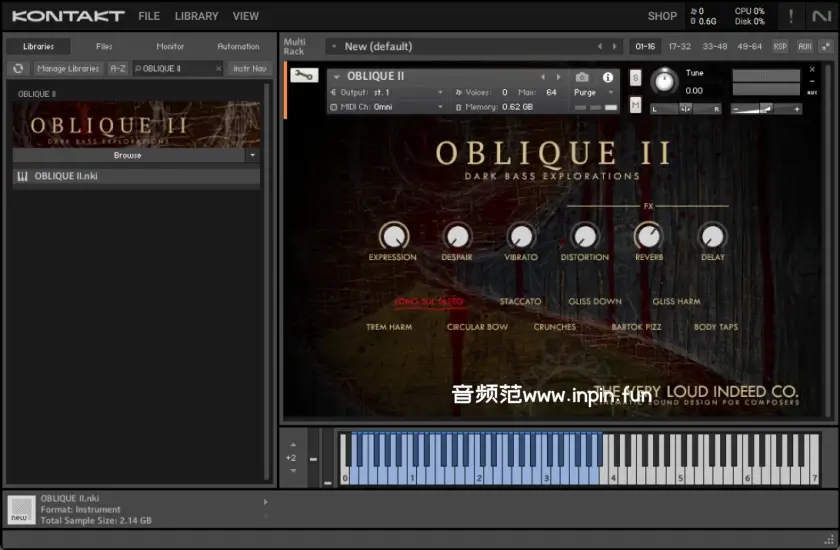This screenshot has height=550, width=840.
Task: Open the FILE menu
Action: click(149, 16)
